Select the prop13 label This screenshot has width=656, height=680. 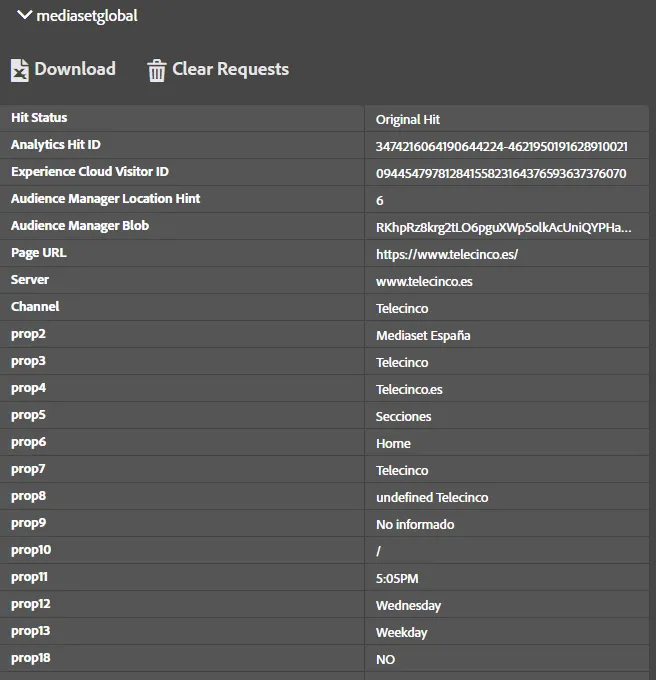pyautogui.click(x=31, y=631)
